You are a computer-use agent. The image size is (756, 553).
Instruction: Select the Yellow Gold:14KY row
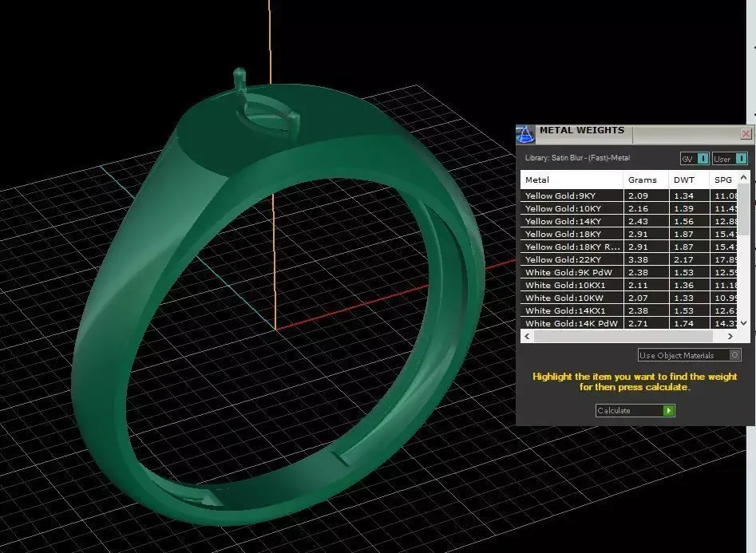tap(629, 221)
